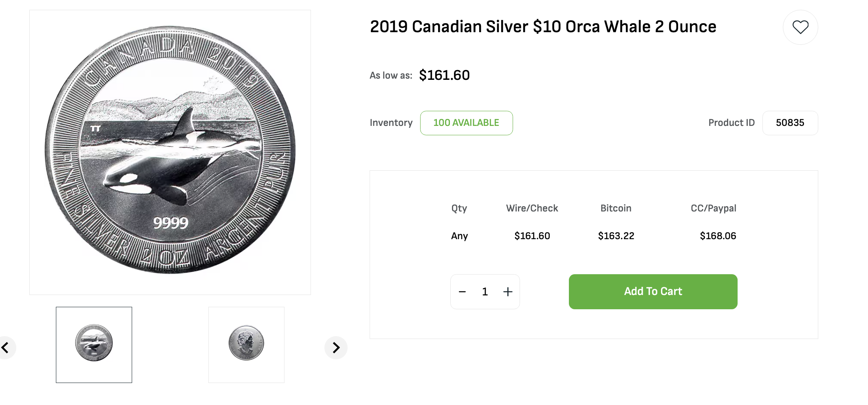Screen dimensions: 868x405
Task: Go to next thumbnail with right chevron
Action: (336, 348)
